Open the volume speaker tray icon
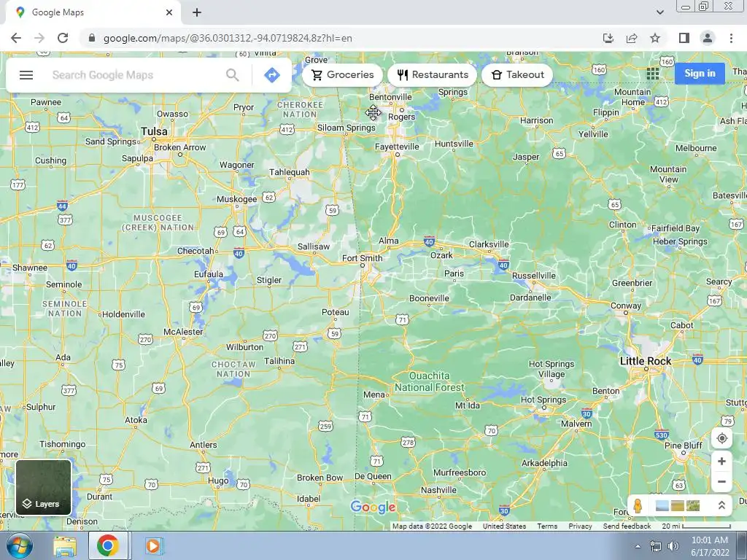Image resolution: width=747 pixels, height=560 pixels. click(673, 546)
